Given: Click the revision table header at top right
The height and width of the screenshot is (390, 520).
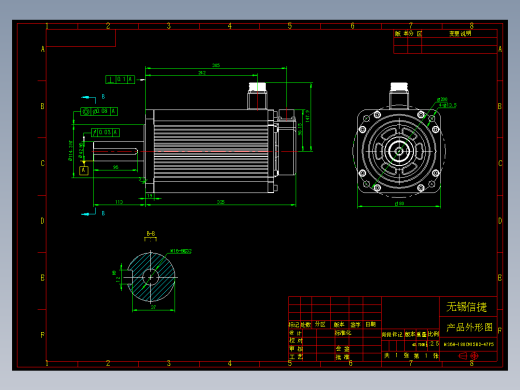Looking at the screenshot, I should 445,33.
